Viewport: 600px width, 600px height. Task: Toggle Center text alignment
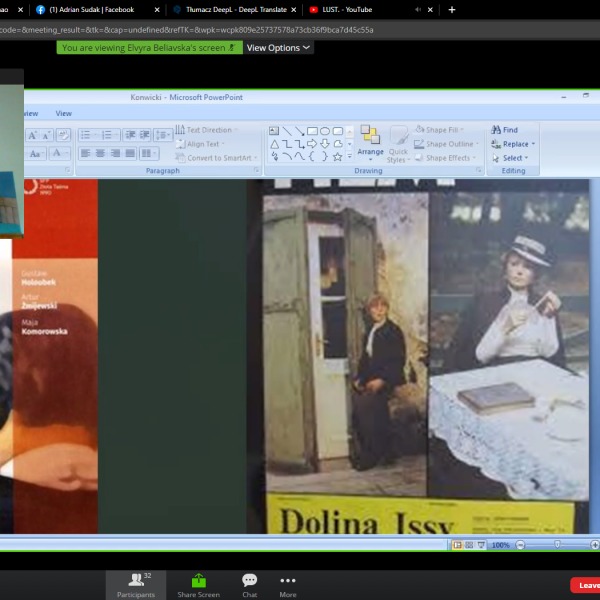click(100, 154)
